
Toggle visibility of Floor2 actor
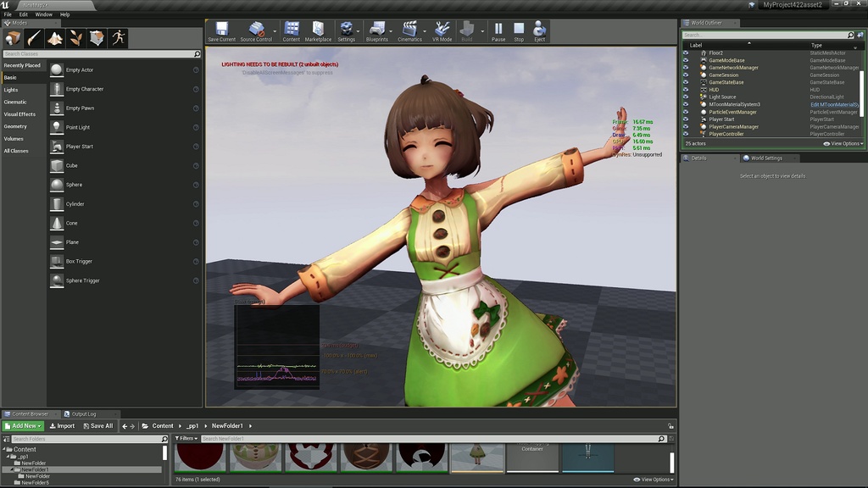click(x=686, y=53)
